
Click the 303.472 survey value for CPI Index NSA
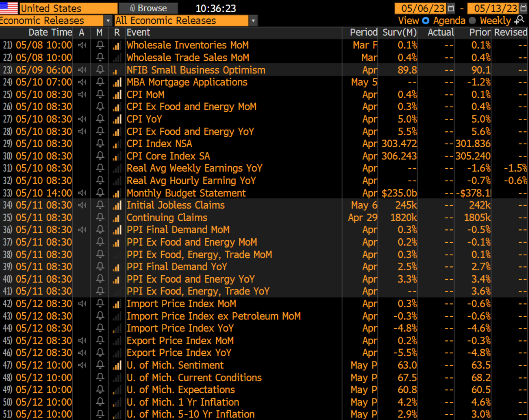399,144
